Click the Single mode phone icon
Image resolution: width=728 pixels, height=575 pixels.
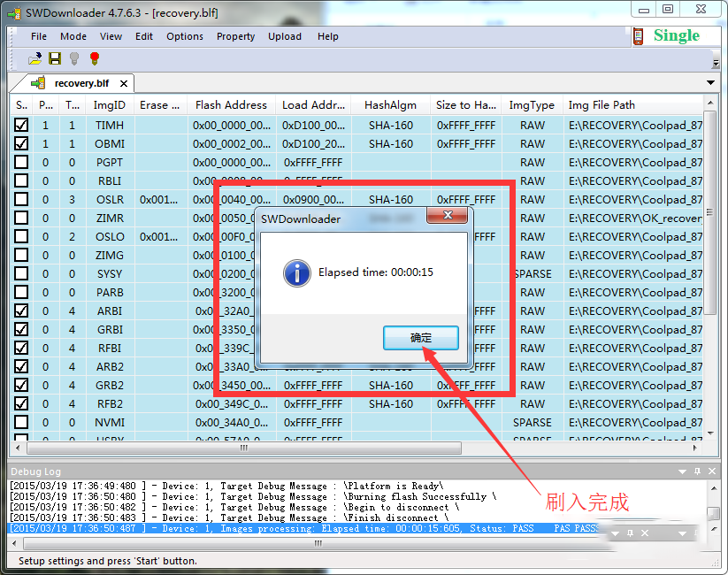tap(639, 36)
